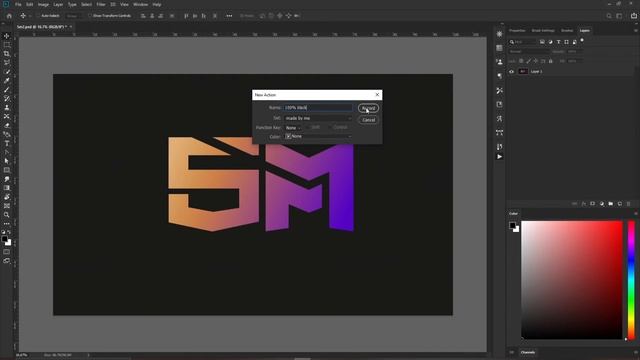Create a new layer with the plus icon
The image size is (640, 360).
coord(620,204)
